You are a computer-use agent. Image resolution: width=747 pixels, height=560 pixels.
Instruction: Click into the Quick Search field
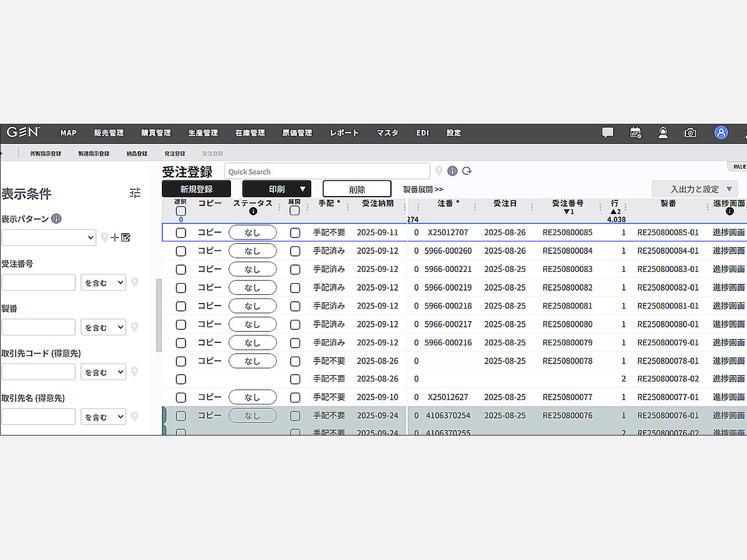pos(327,172)
